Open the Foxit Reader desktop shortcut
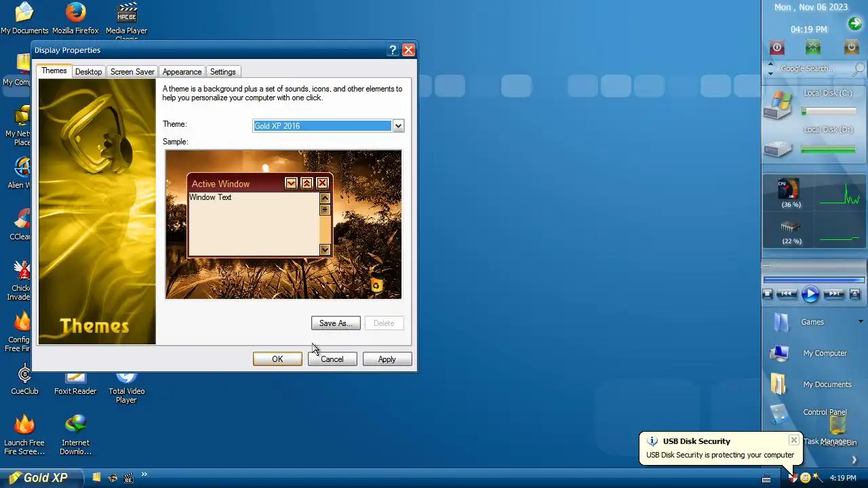868x488 pixels. tap(75, 383)
